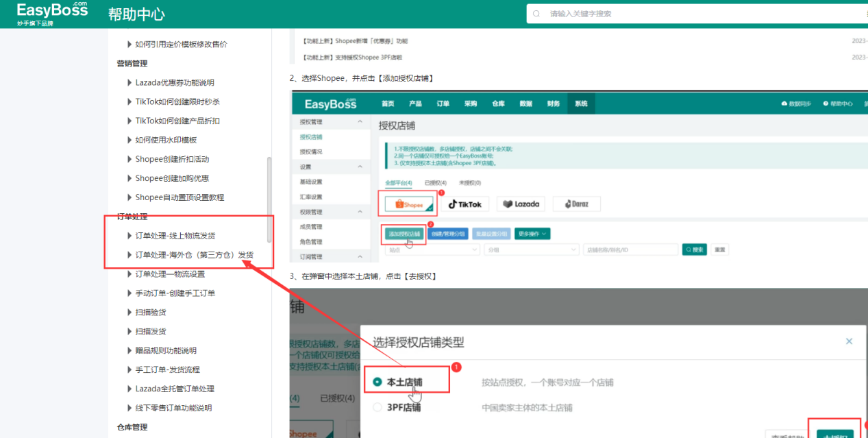Open 线下零售订单功能说明 article

173,408
